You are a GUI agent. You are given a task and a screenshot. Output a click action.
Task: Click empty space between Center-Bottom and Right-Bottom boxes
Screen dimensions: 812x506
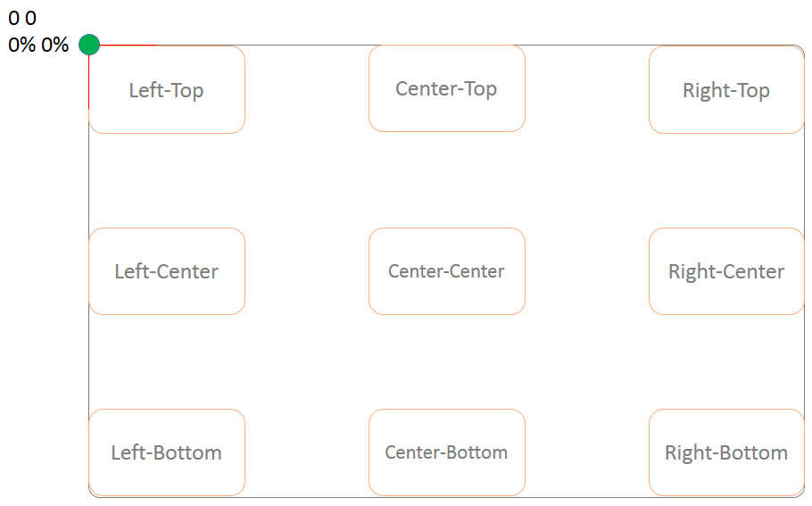click(587, 452)
